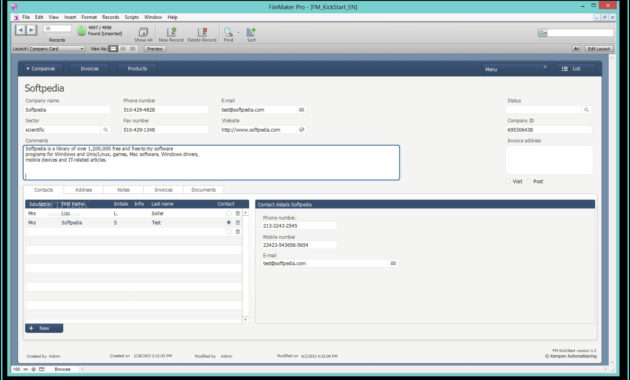Switch to the Notes tab

(x=123, y=190)
